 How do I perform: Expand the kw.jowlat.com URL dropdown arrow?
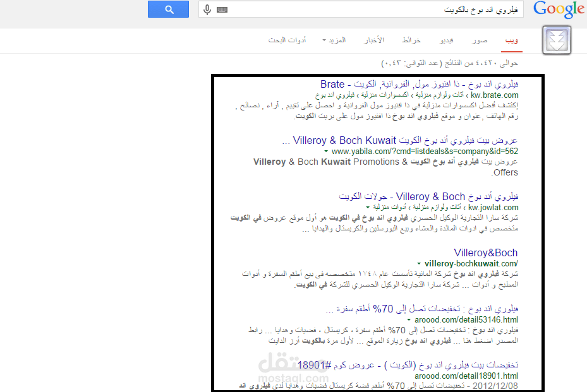[368, 208]
